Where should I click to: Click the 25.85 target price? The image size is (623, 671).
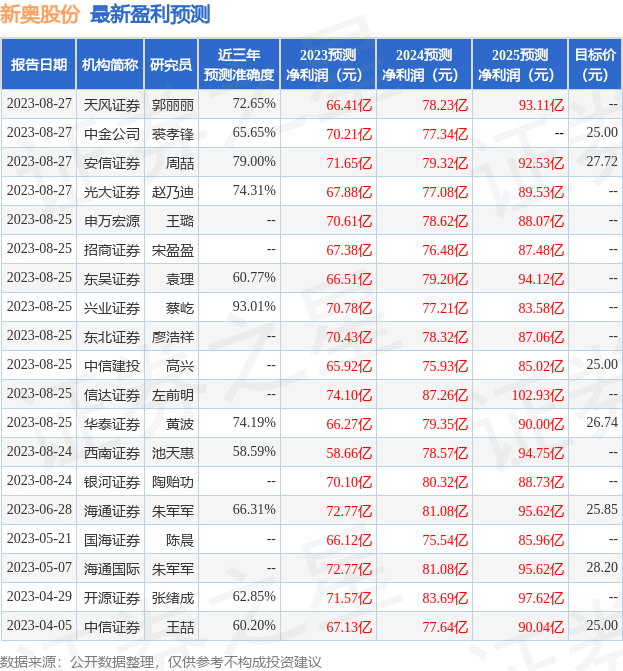point(602,510)
